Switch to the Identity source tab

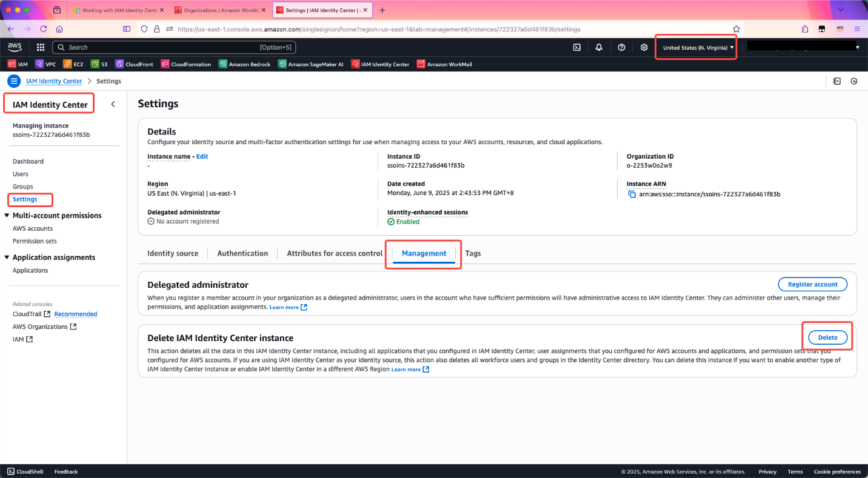[173, 253]
